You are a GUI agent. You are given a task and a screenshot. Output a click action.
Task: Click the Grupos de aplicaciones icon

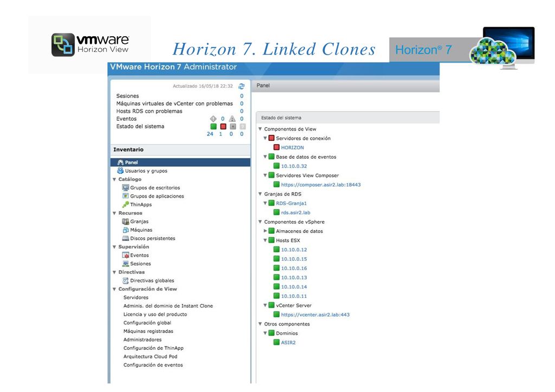pos(126,196)
